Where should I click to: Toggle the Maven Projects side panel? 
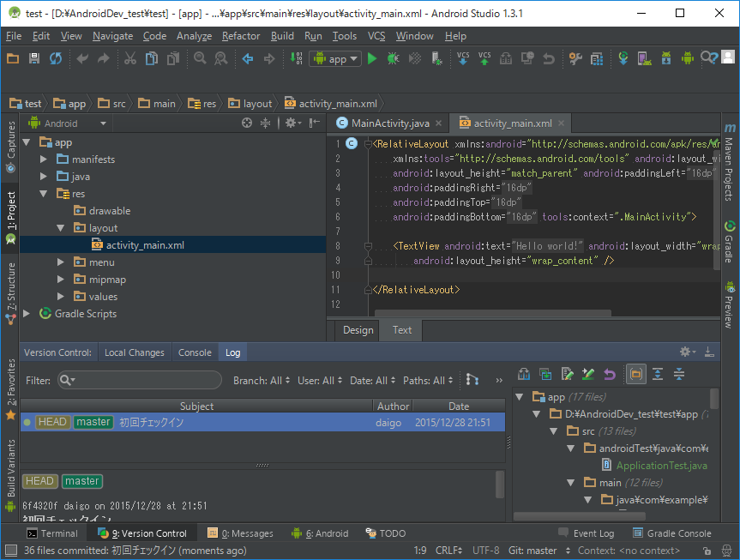point(729,162)
